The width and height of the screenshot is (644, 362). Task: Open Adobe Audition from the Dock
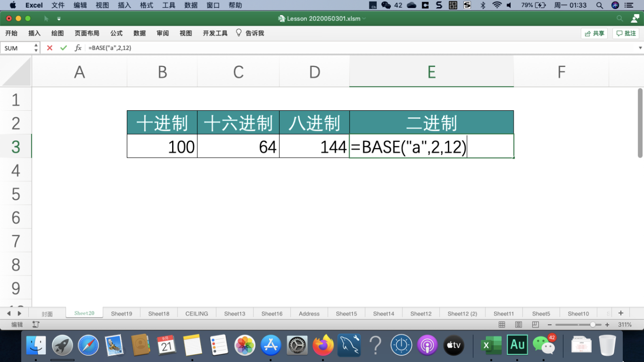(517, 345)
